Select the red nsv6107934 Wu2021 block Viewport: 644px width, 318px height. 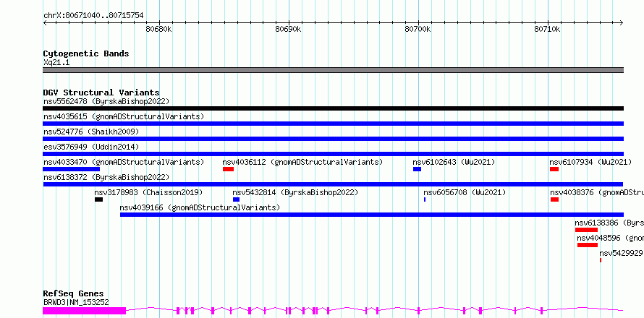click(x=554, y=169)
